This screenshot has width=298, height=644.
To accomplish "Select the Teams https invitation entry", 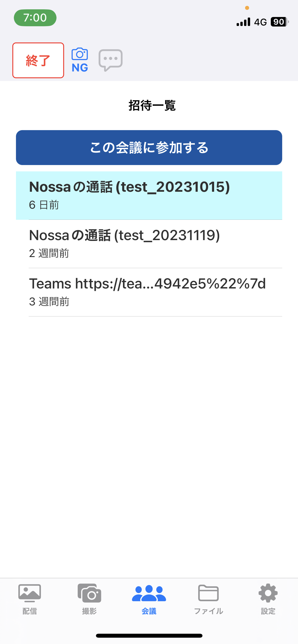I will coord(149,292).
